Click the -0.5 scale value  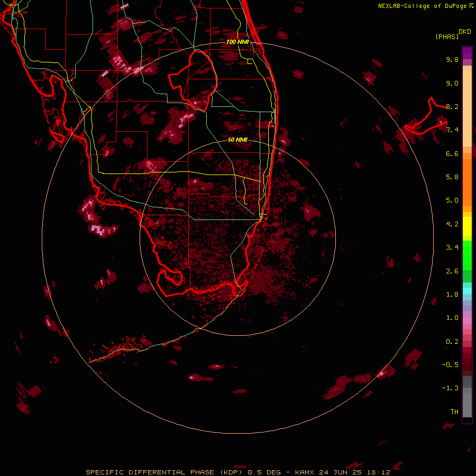[x=450, y=365]
